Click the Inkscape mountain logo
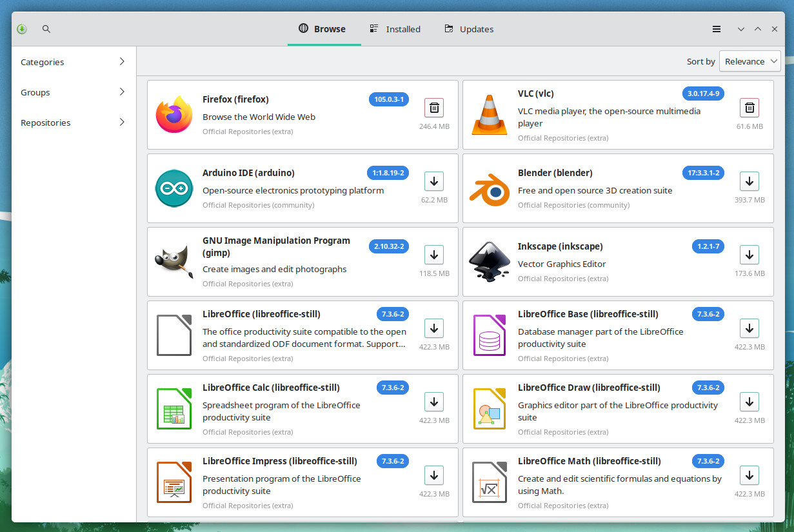Screen dimensions: 794x532 [x=490, y=262]
